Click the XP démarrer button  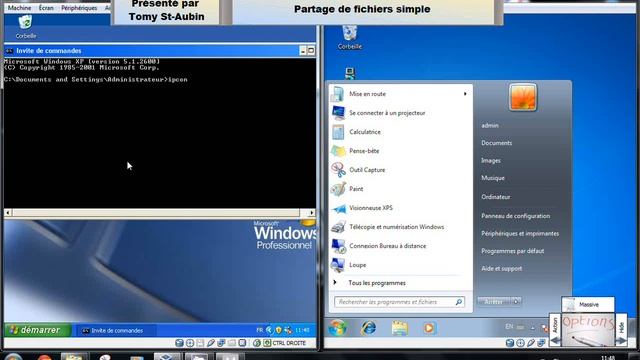pos(37,330)
